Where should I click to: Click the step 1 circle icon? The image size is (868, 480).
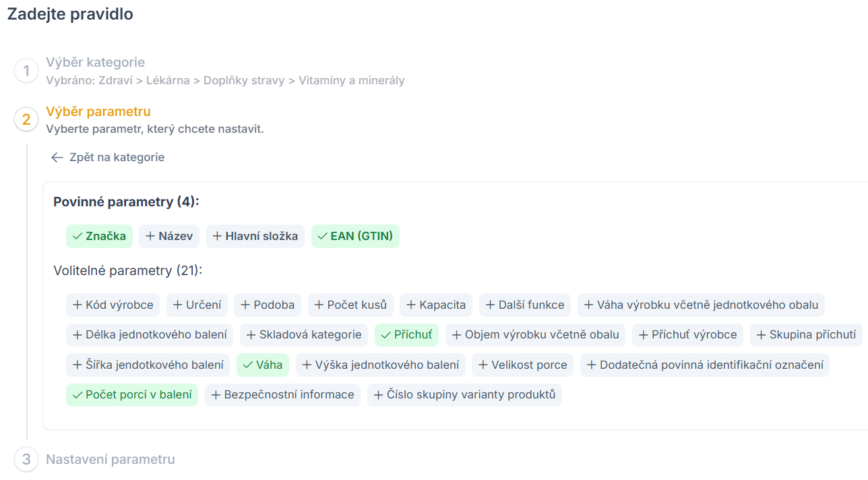(26, 71)
